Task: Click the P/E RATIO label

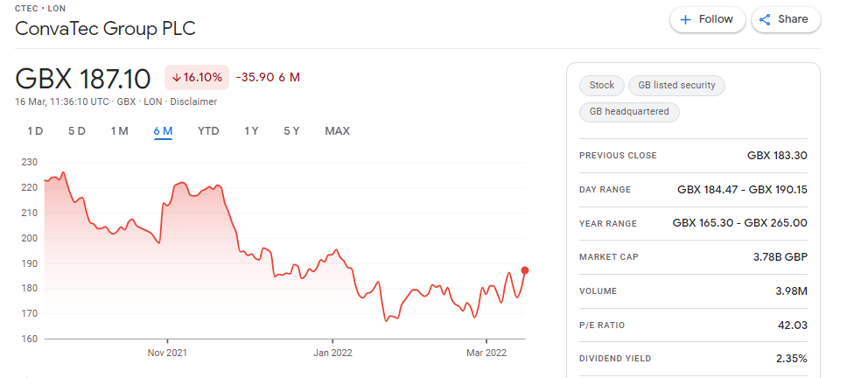Action: click(602, 325)
